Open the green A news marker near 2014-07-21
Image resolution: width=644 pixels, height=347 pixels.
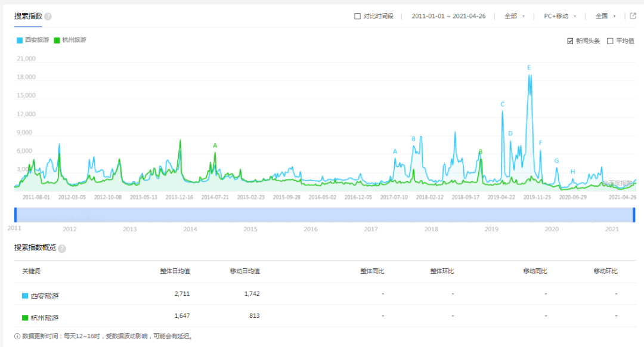pyautogui.click(x=215, y=145)
